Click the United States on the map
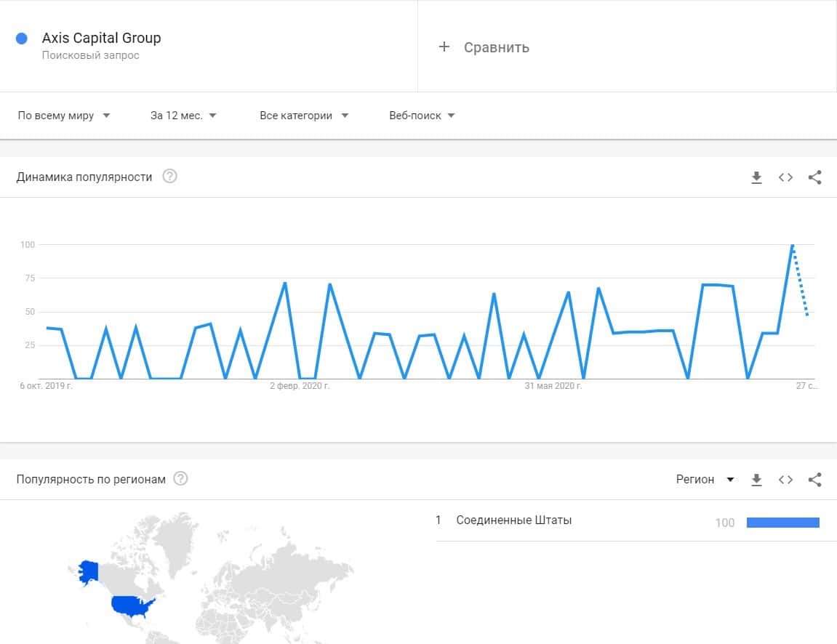The width and height of the screenshot is (837, 644). click(131, 606)
